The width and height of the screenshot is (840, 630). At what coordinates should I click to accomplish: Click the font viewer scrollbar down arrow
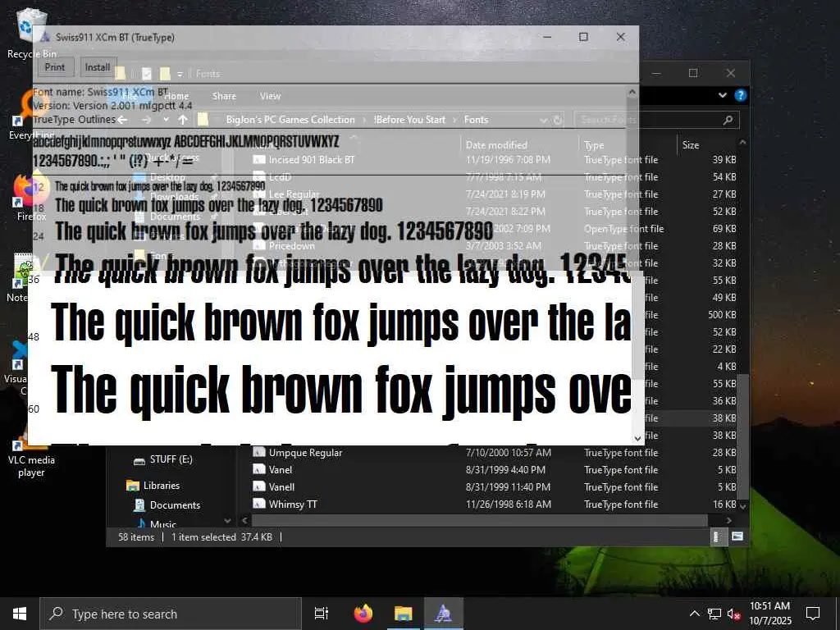(637, 438)
